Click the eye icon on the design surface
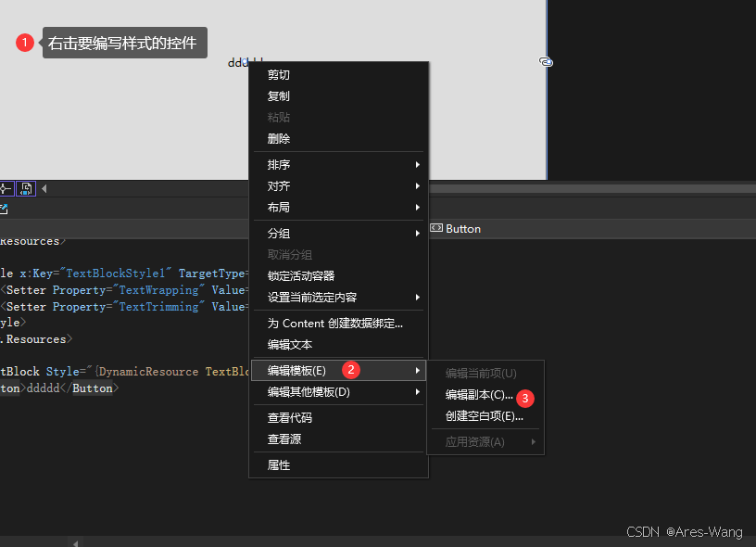756x547 pixels. [546, 61]
